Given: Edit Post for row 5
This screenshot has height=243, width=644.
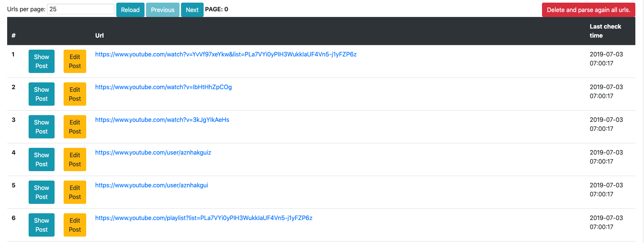Looking at the screenshot, I should [75, 192].
